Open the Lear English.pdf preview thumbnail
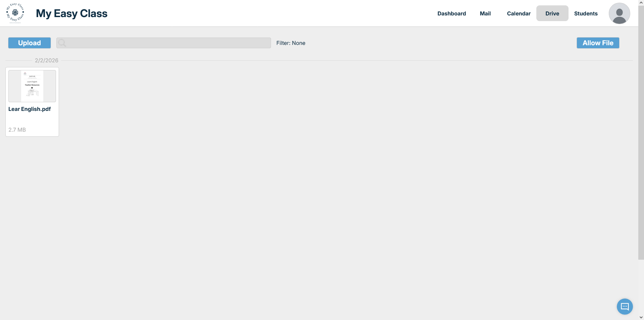This screenshot has width=644, height=320. (32, 86)
